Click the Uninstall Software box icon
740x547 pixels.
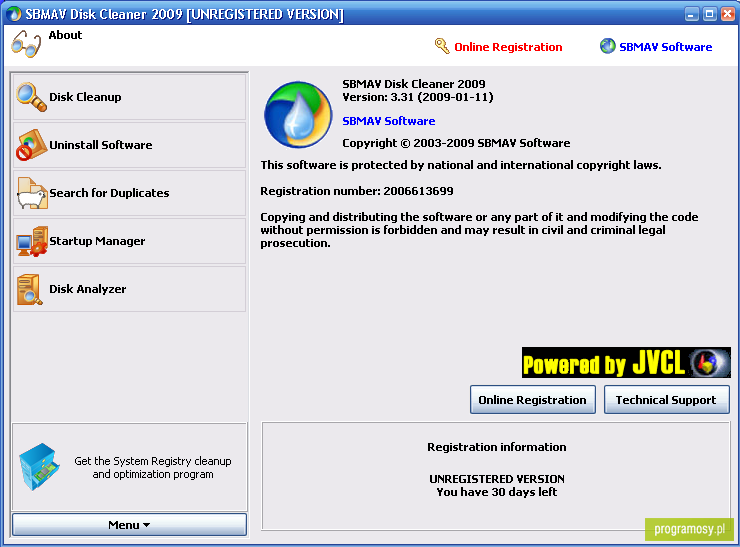[x=31, y=145]
